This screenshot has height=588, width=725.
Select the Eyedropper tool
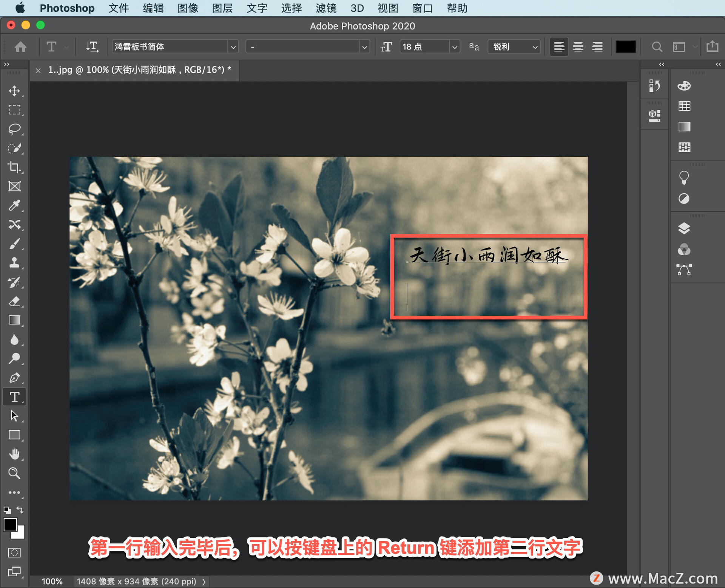click(x=14, y=206)
